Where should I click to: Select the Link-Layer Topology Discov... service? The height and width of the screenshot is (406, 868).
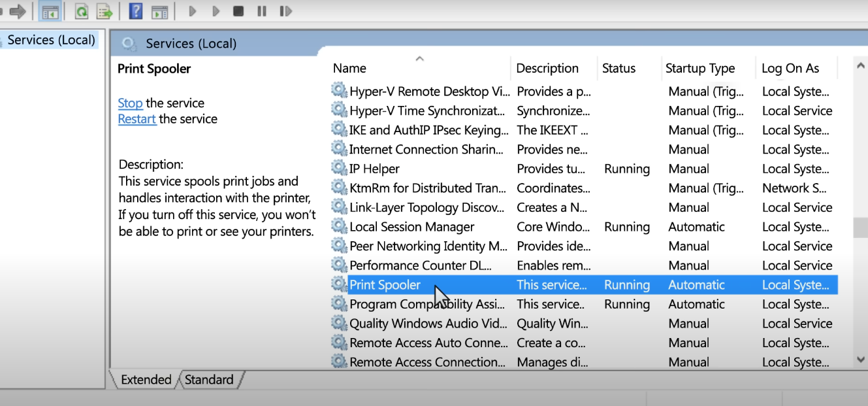pyautogui.click(x=427, y=207)
